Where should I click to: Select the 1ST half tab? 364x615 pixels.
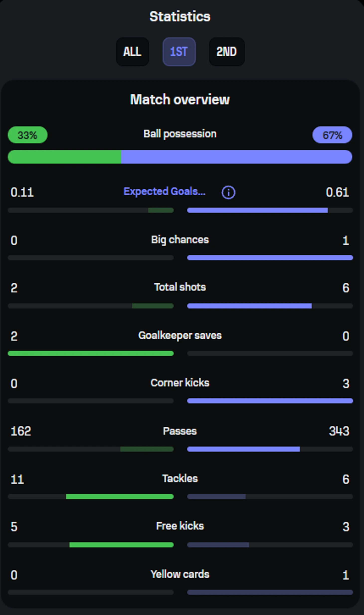[179, 52]
